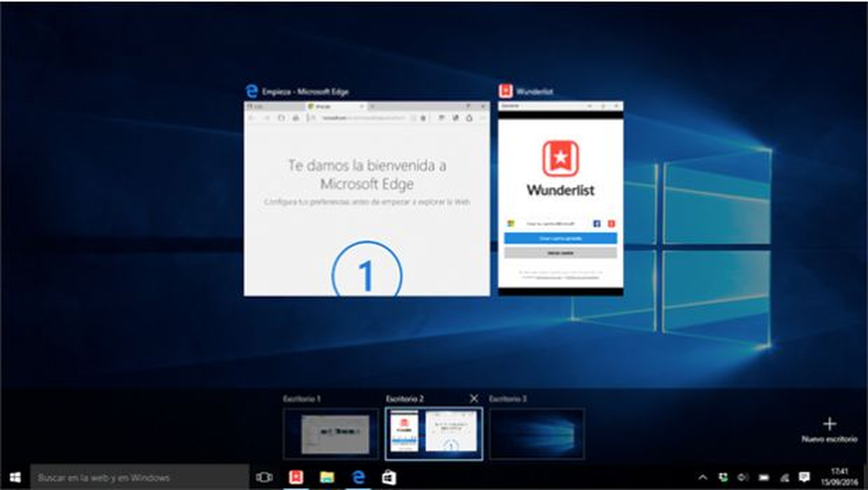The height and width of the screenshot is (490, 868).
Task: Click the 'Empieza - Microsoft Edge' window title
Action: tap(305, 92)
